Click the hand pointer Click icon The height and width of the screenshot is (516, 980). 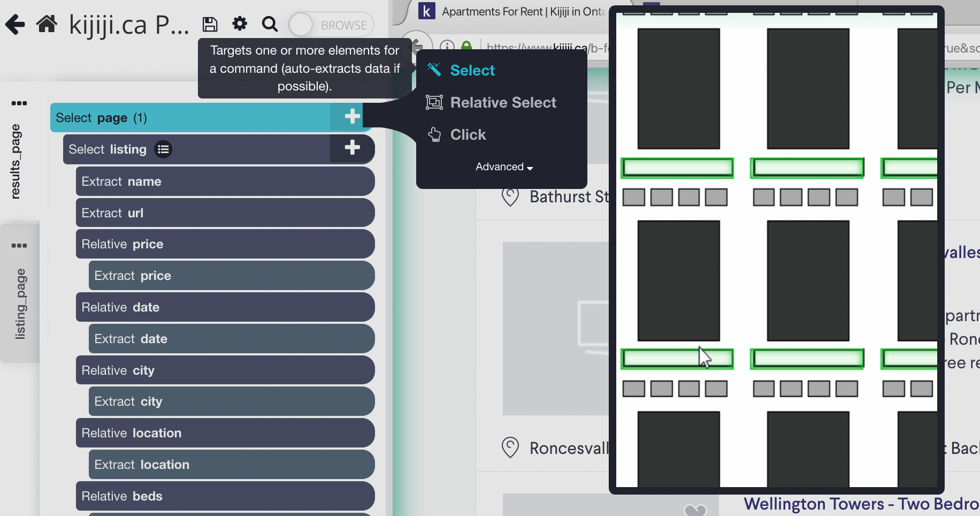coord(434,134)
